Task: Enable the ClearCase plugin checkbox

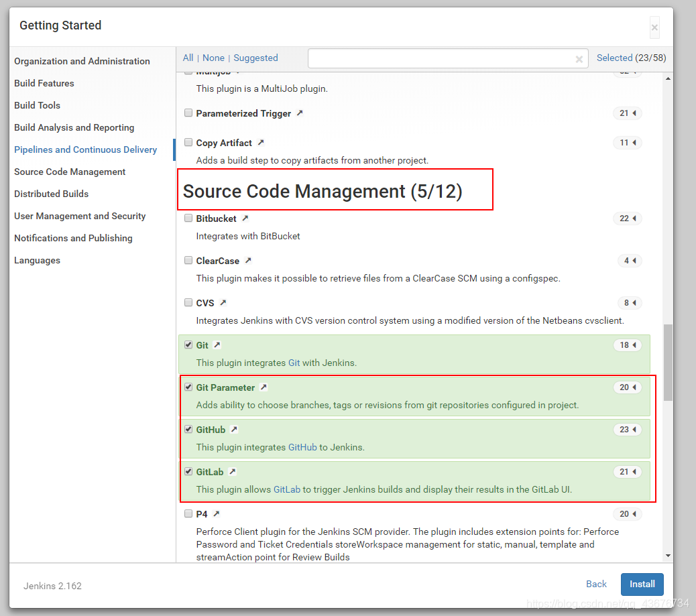Action: pos(188,260)
